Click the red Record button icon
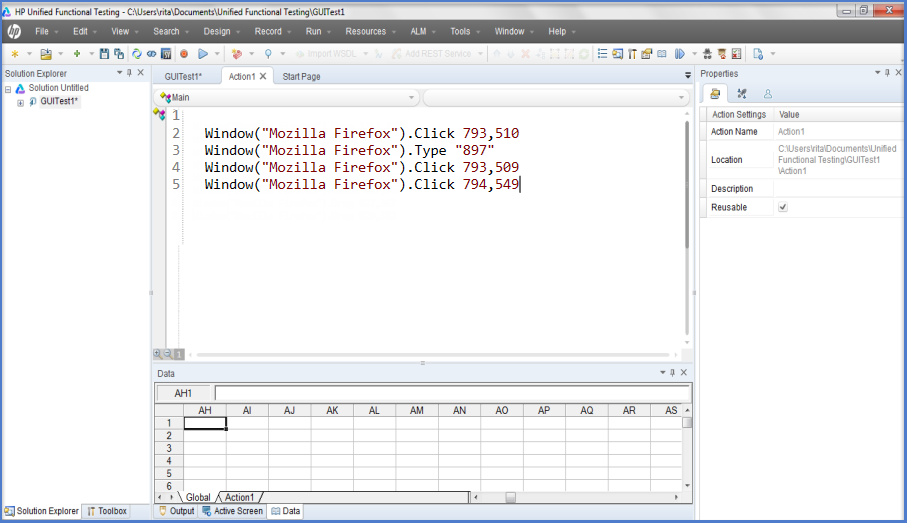Viewport: 907px width, 523px height. (184, 54)
